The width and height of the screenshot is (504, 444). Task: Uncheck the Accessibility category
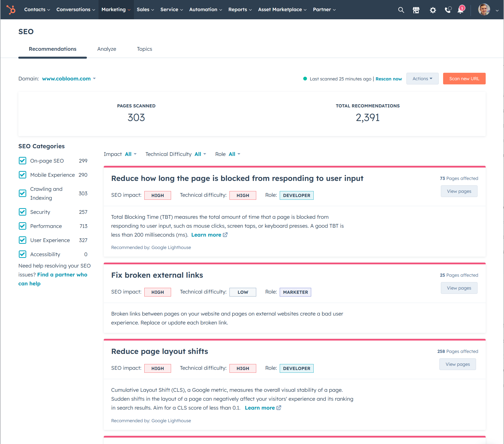pyautogui.click(x=23, y=254)
